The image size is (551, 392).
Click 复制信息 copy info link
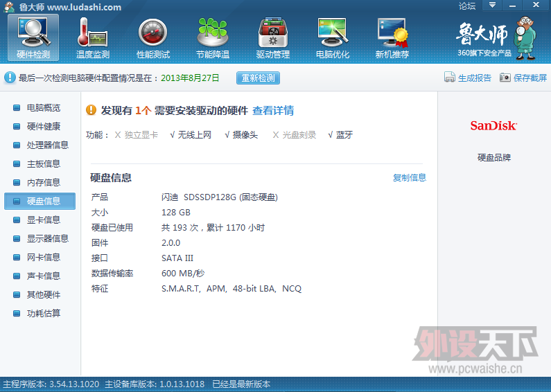[x=410, y=178]
